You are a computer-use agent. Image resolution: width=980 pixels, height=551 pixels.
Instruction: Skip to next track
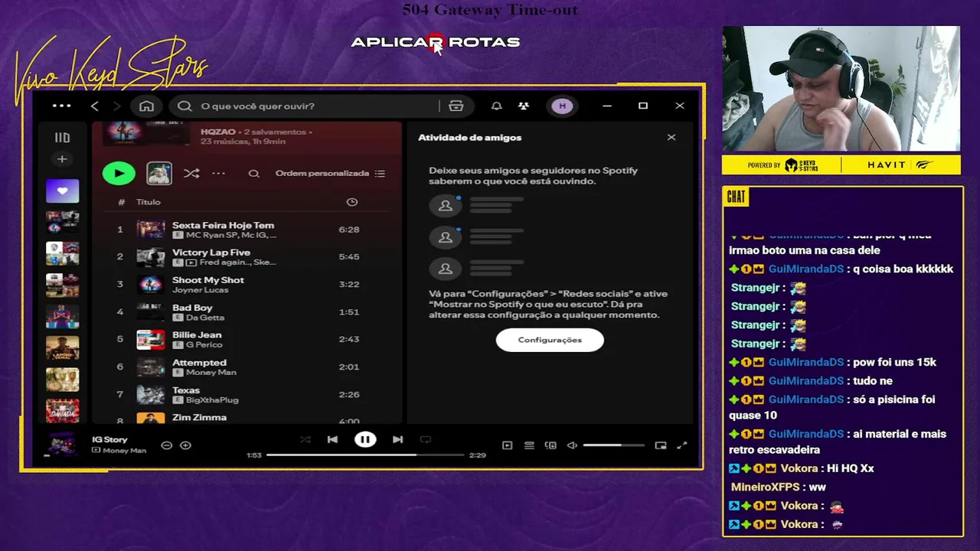(x=397, y=440)
